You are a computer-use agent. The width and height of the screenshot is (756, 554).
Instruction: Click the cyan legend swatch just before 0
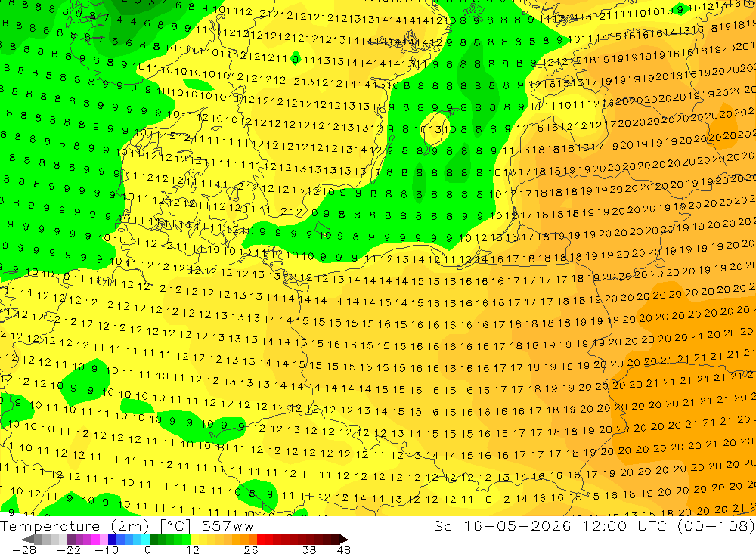(145, 539)
